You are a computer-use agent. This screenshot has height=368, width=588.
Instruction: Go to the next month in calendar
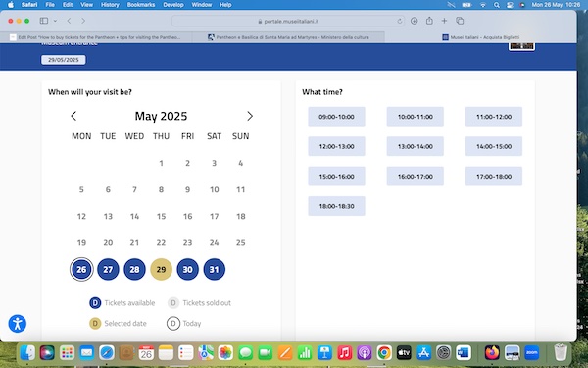tap(250, 116)
